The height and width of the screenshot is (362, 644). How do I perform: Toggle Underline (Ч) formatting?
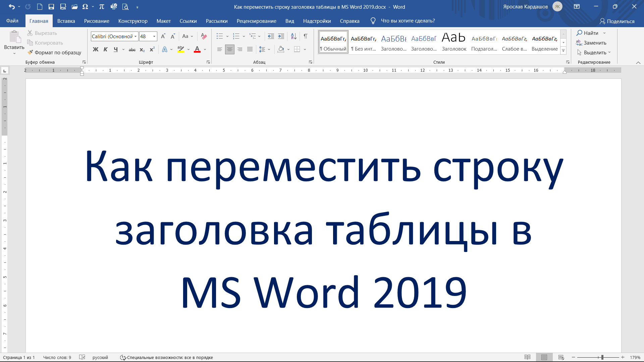116,50
